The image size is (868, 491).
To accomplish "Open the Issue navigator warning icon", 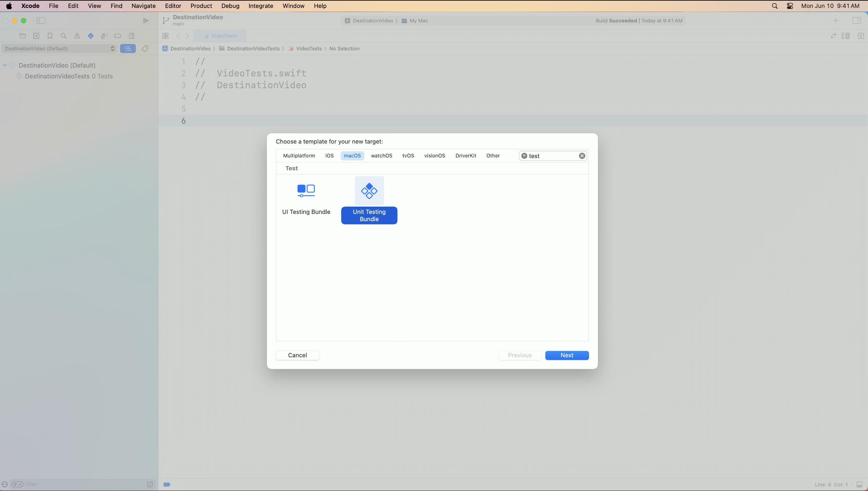I will click(x=77, y=36).
